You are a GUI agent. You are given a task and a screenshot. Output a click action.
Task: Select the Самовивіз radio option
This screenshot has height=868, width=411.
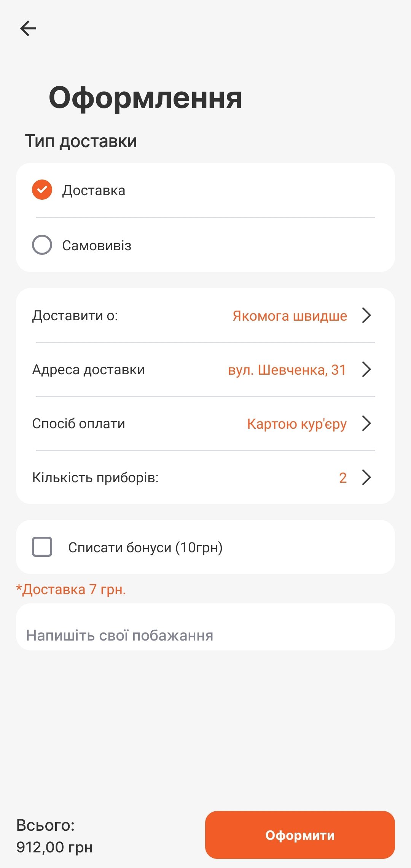42,245
